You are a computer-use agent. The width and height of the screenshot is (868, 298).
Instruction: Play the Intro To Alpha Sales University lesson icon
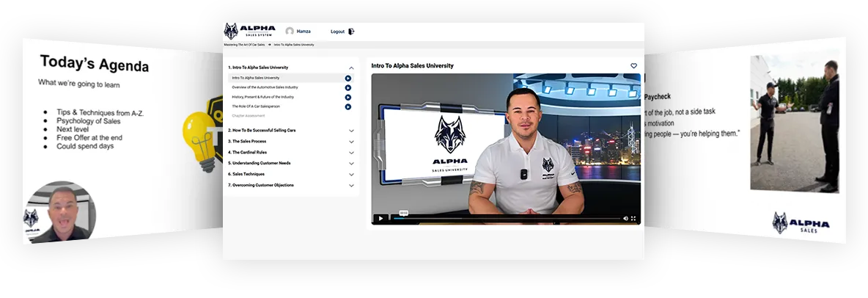pyautogui.click(x=347, y=78)
